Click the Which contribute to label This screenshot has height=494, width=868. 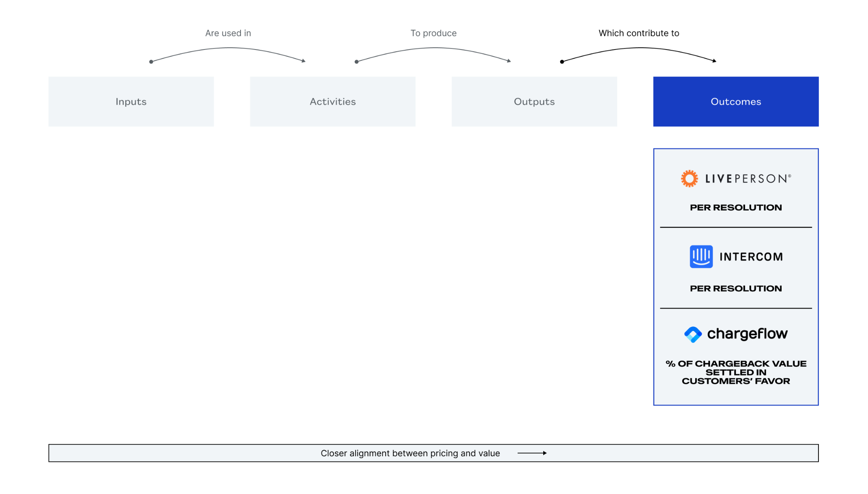tap(639, 32)
